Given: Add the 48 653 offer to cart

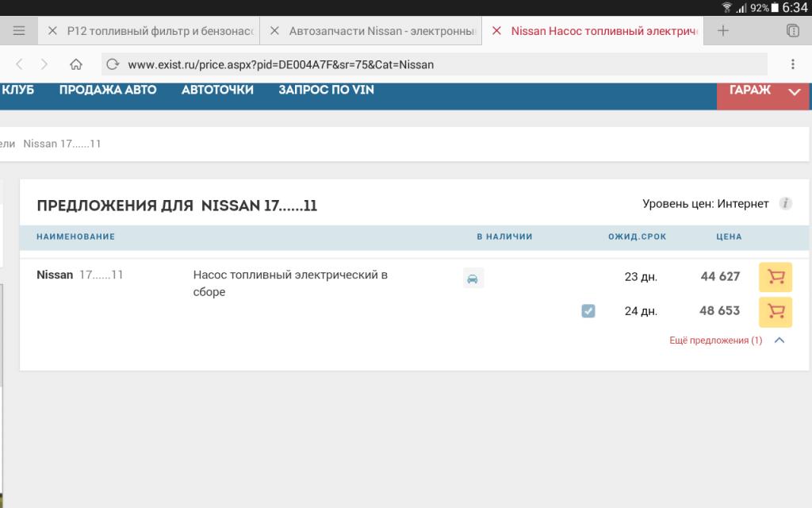Looking at the screenshot, I should pyautogui.click(x=776, y=311).
